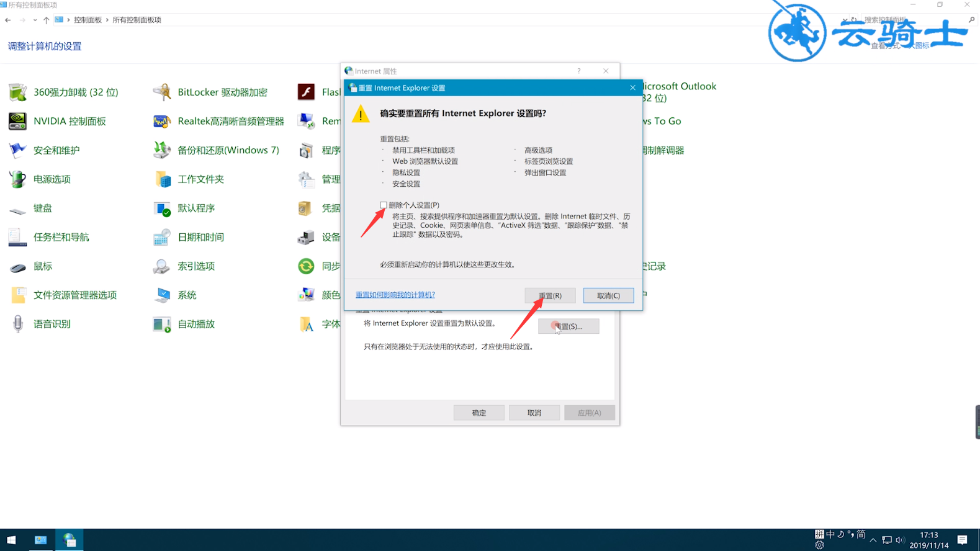
Task: Open the 任务栏和导航 icon
Action: [17, 237]
